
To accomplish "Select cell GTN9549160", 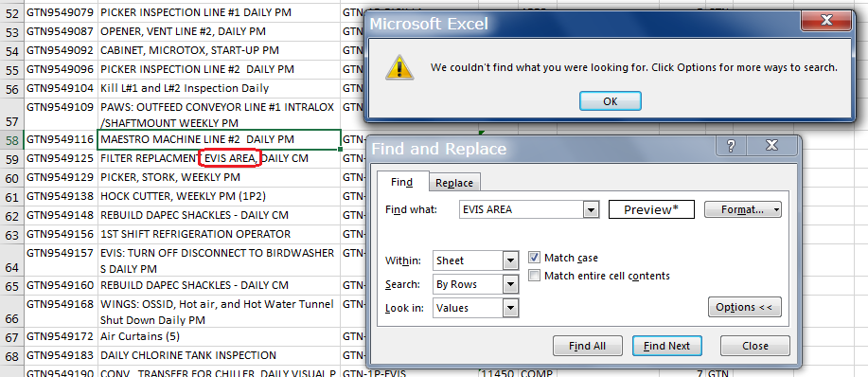I will pos(61,286).
